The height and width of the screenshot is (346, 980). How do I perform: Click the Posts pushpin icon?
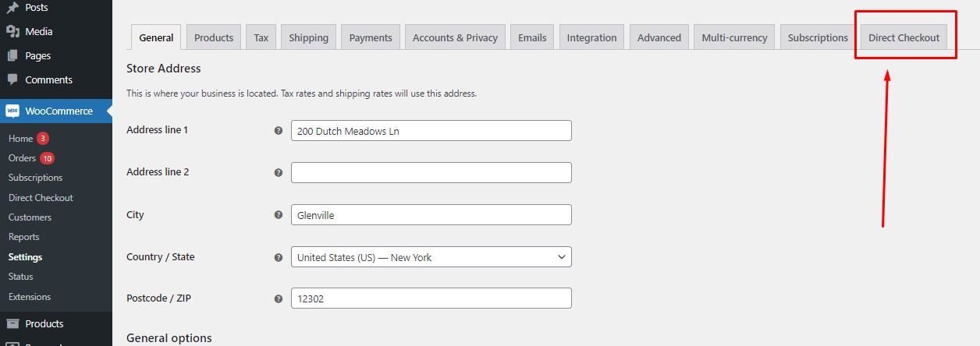click(x=12, y=8)
